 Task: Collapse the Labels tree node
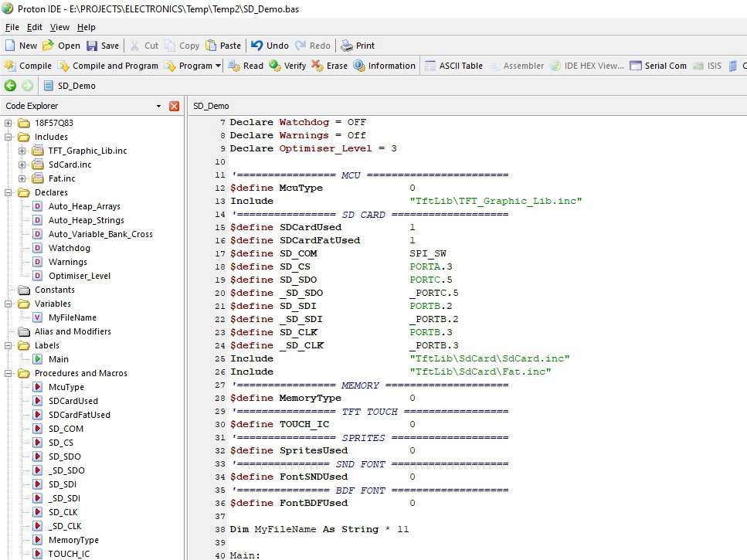pos(8,345)
